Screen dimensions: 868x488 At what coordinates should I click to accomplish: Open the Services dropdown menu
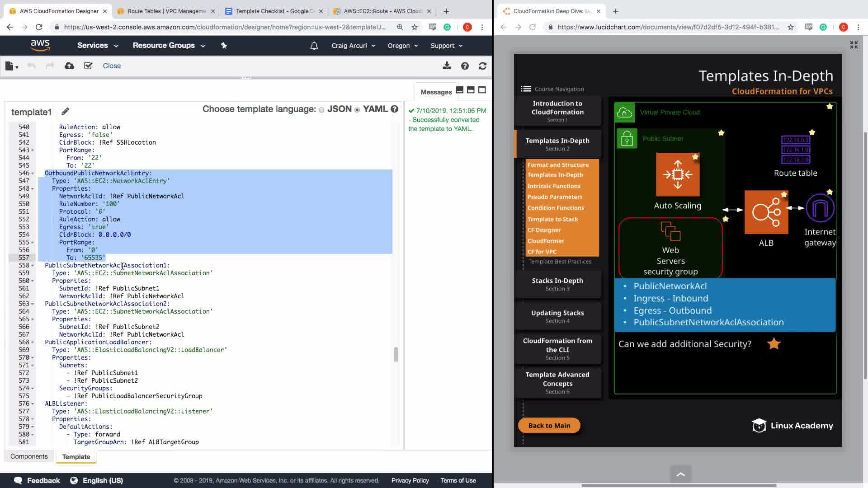pos(97,46)
